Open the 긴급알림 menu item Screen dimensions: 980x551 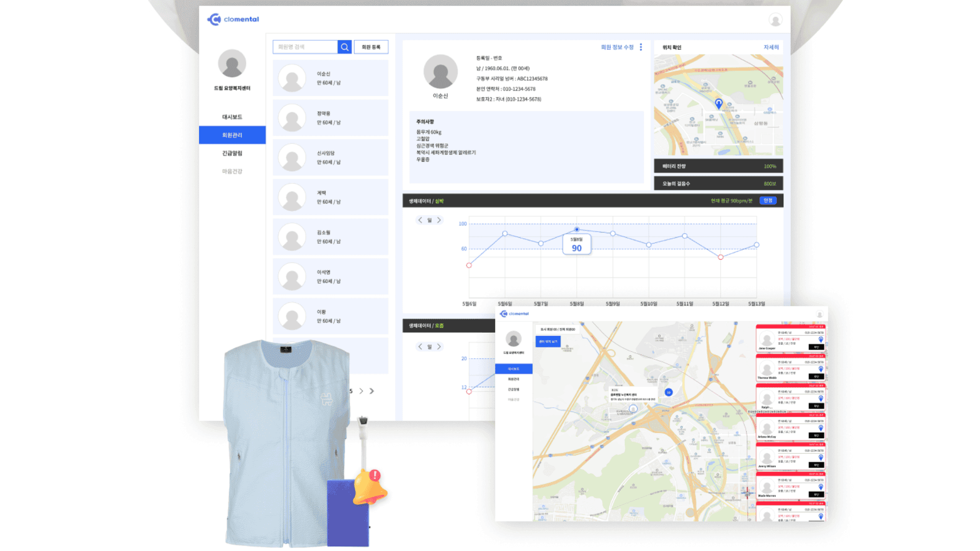click(x=232, y=153)
